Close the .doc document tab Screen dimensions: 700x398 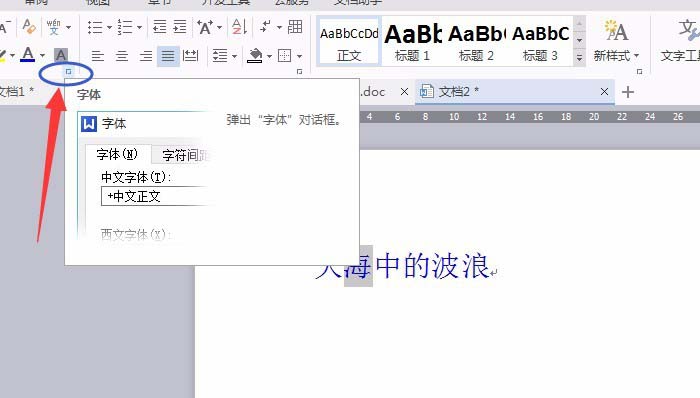pos(404,91)
